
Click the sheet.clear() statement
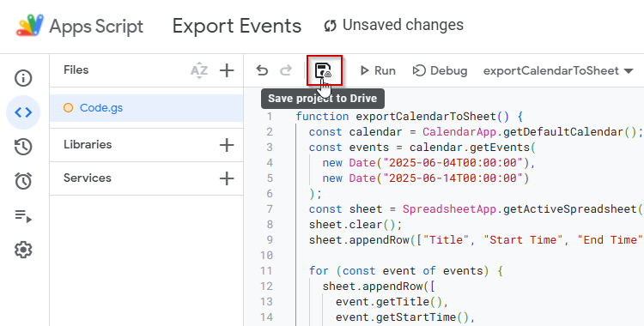point(355,225)
